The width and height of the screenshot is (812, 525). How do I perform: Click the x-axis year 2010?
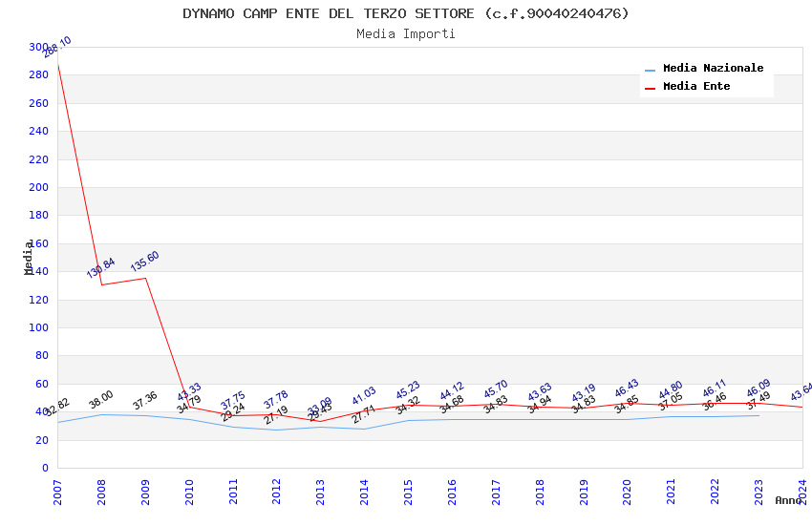189,492
